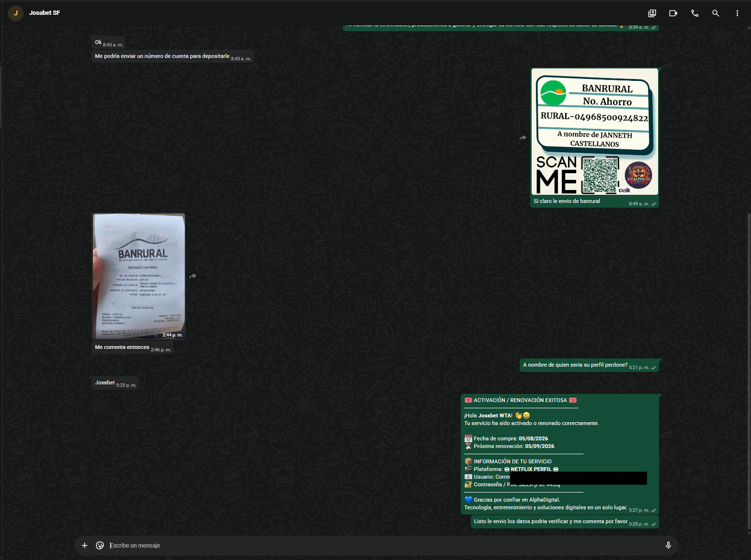Select the 'Josabet' reply message
This screenshot has width=751, height=560.
115,383
